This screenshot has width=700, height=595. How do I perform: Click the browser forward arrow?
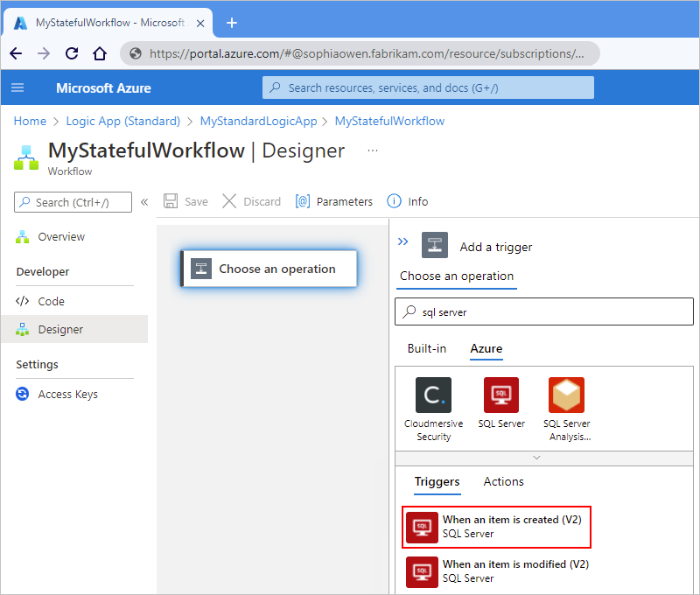tap(43, 53)
